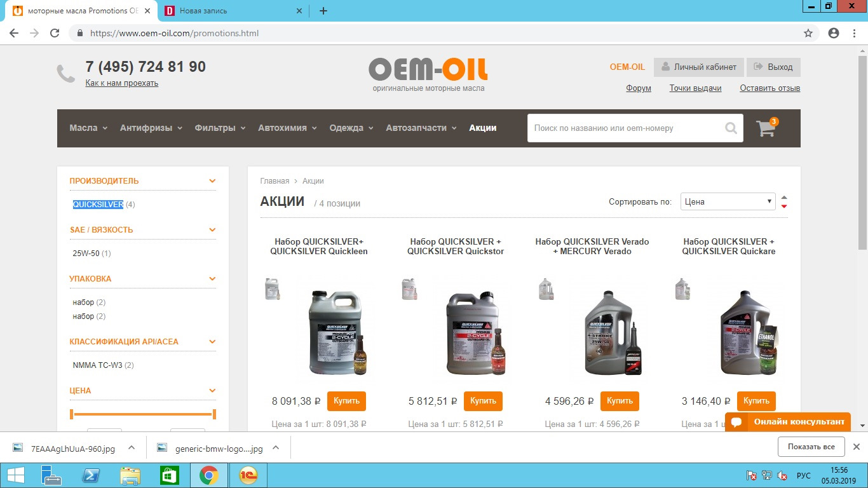
Task: Buy the Quickstor set for 5 812,51
Action: pos(483,401)
